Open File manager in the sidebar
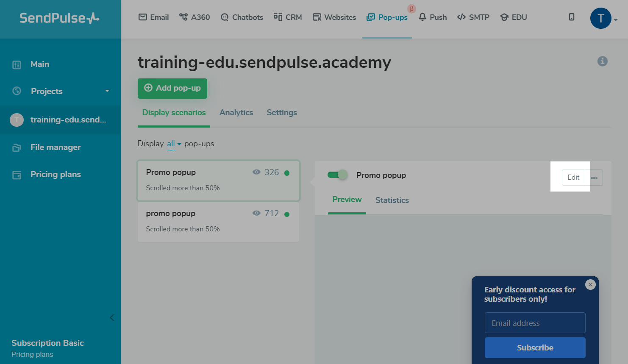 [56, 147]
